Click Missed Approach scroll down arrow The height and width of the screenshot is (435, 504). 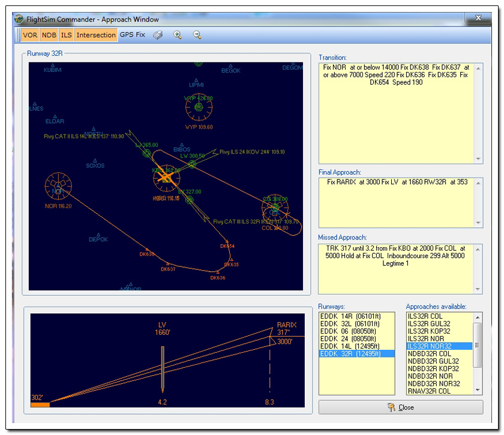point(478,289)
